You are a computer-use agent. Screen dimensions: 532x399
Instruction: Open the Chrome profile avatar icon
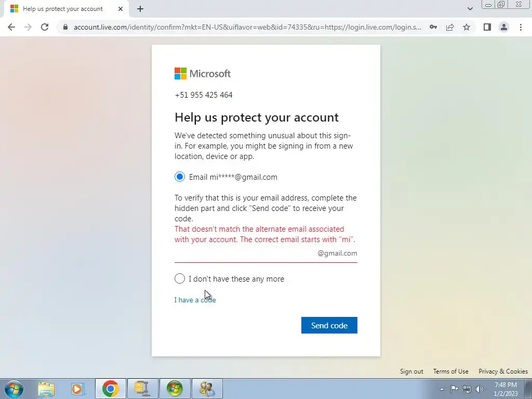[504, 27]
